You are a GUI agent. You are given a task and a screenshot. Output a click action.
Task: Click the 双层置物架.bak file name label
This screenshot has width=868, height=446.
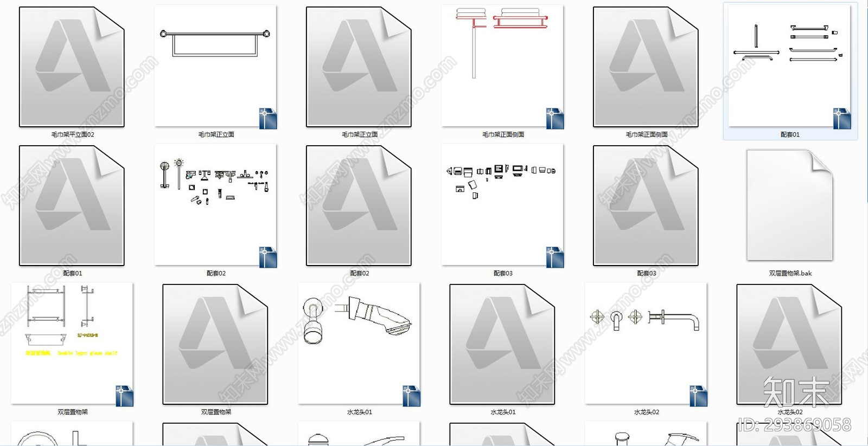click(790, 273)
